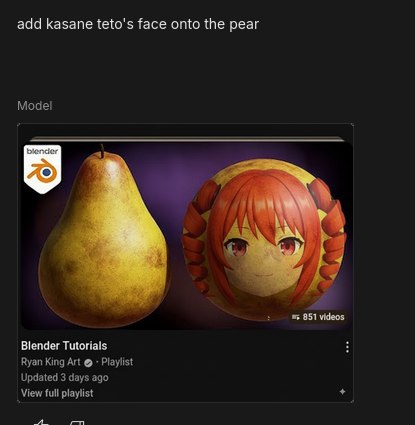Viewport: 415px width, 425px height.
Task: Click the playlist icon beside 851 videos
Action: click(295, 317)
